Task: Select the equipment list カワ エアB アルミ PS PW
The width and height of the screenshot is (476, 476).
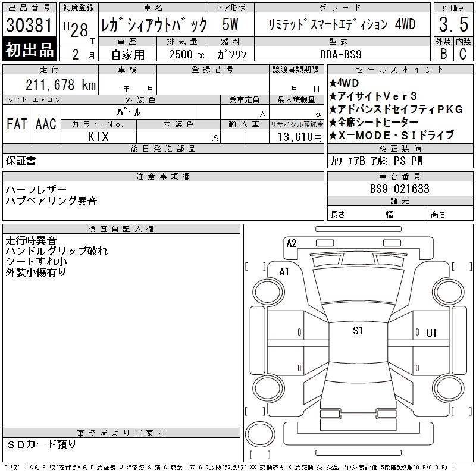Action: point(377,161)
